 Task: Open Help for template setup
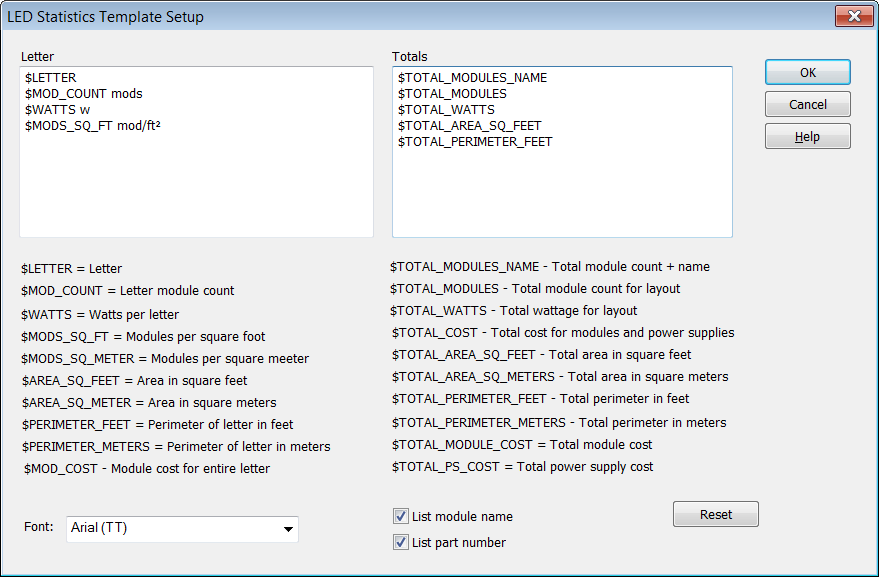coord(807,136)
